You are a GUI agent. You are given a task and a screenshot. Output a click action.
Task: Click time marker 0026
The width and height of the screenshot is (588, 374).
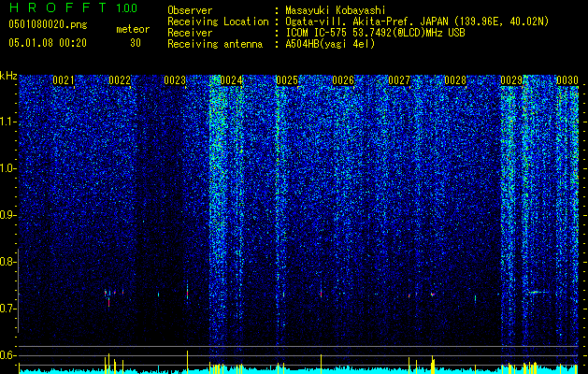[343, 80]
